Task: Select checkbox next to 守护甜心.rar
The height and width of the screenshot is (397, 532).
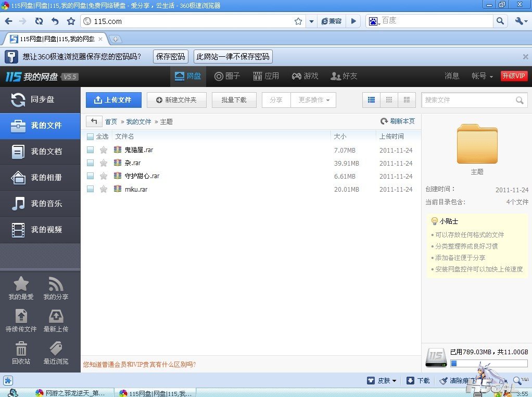Action: click(x=91, y=176)
